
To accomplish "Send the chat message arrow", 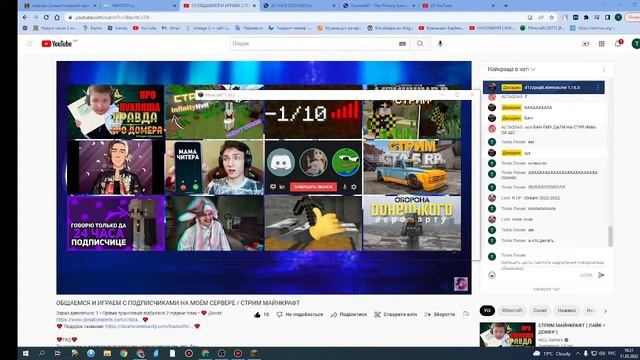I will point(601,275).
